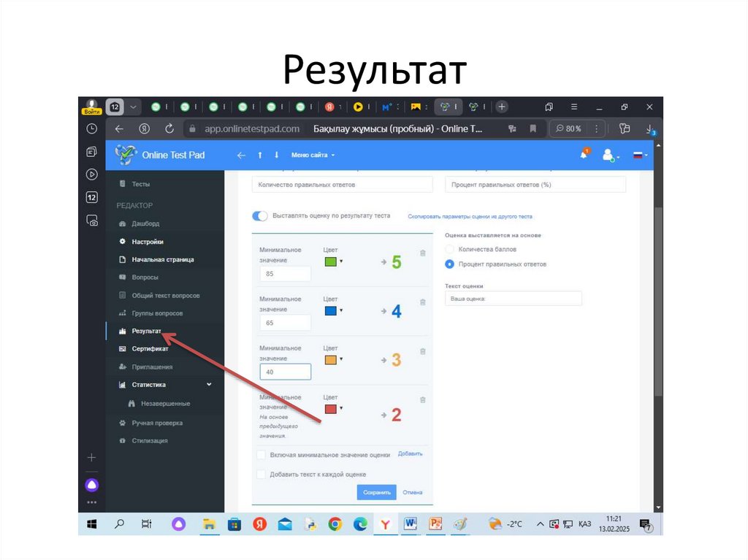Click the minimum value field showing 85

(x=286, y=274)
